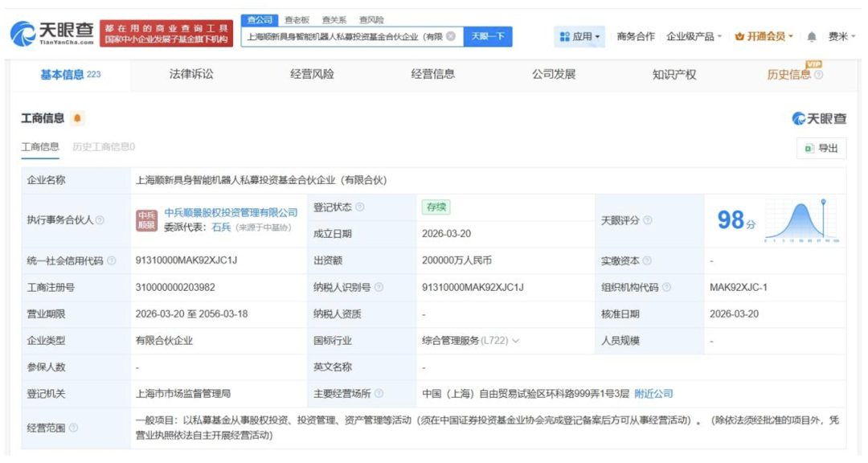This screenshot has width=868, height=463.
Task: Switch to 经营风险 tab
Action: pyautogui.click(x=312, y=74)
